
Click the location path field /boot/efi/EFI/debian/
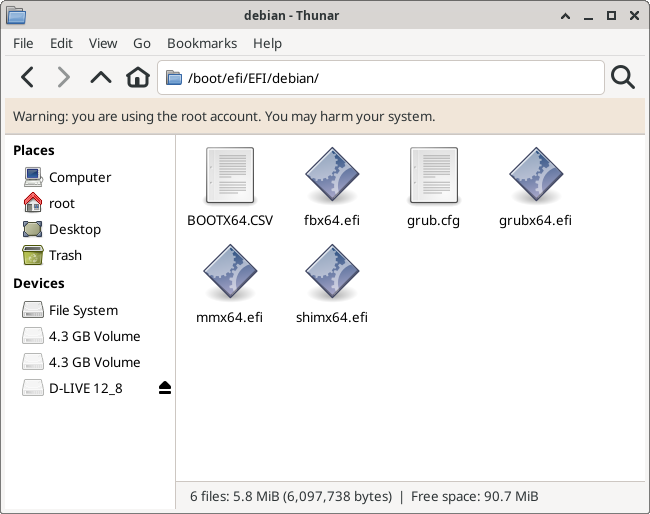point(381,78)
